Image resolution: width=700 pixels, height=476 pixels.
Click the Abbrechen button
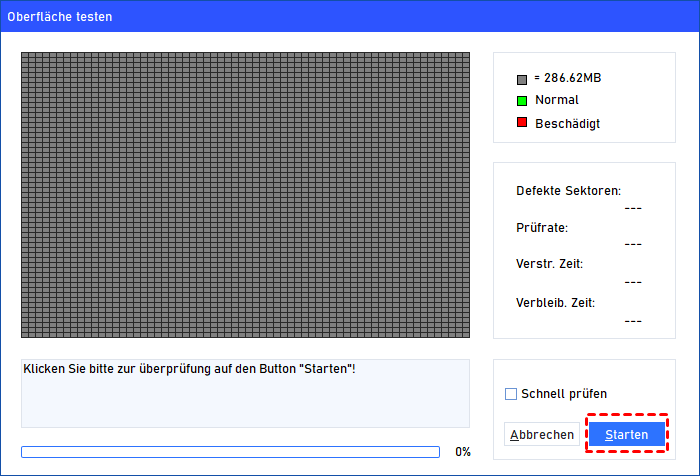pos(542,434)
